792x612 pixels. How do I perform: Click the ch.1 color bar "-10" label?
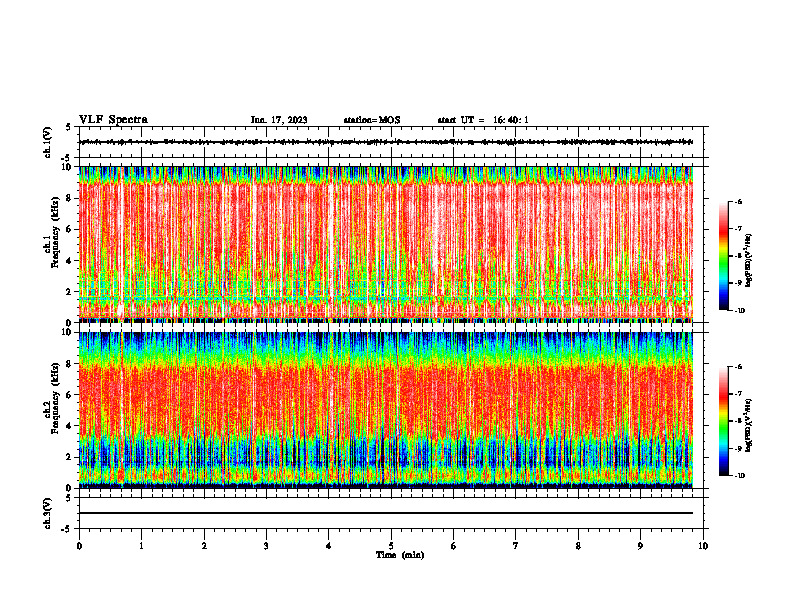click(739, 311)
